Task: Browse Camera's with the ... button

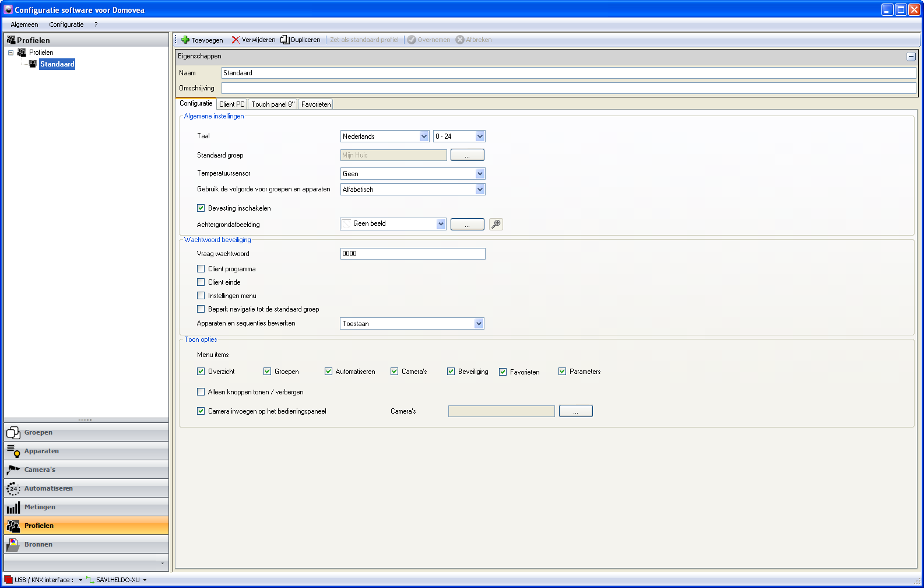Action: (x=576, y=411)
